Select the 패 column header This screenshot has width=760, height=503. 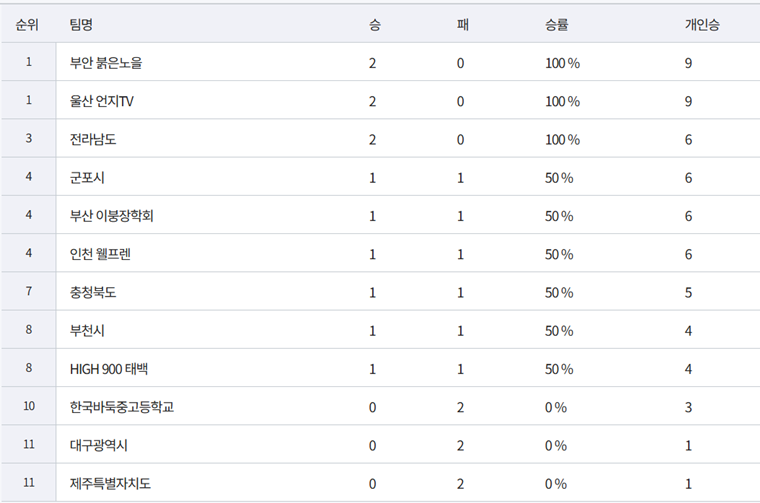pyautogui.click(x=462, y=24)
